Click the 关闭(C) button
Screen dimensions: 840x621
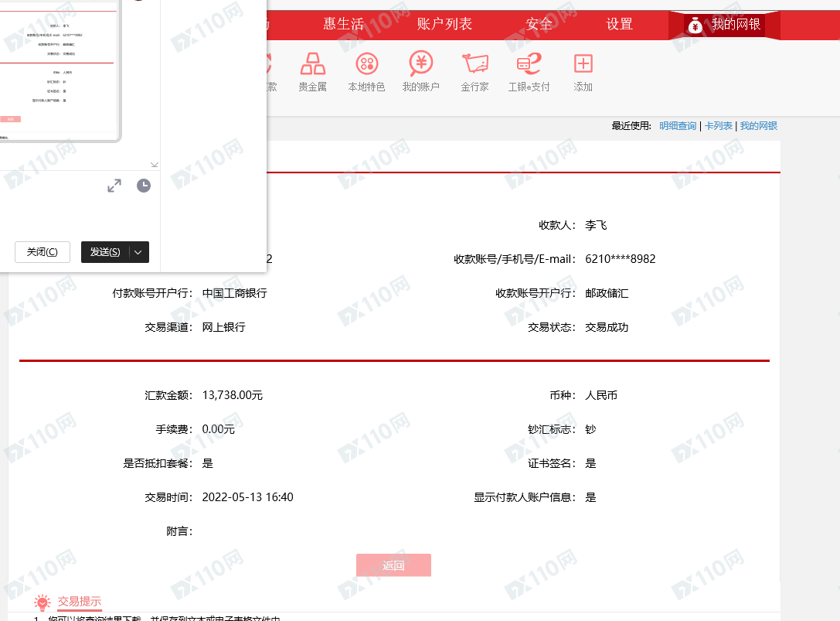click(43, 252)
